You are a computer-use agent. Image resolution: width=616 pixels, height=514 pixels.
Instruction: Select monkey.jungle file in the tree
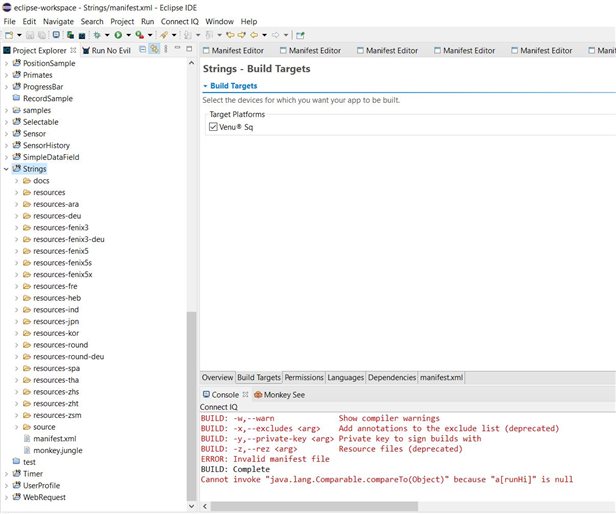coord(57,450)
